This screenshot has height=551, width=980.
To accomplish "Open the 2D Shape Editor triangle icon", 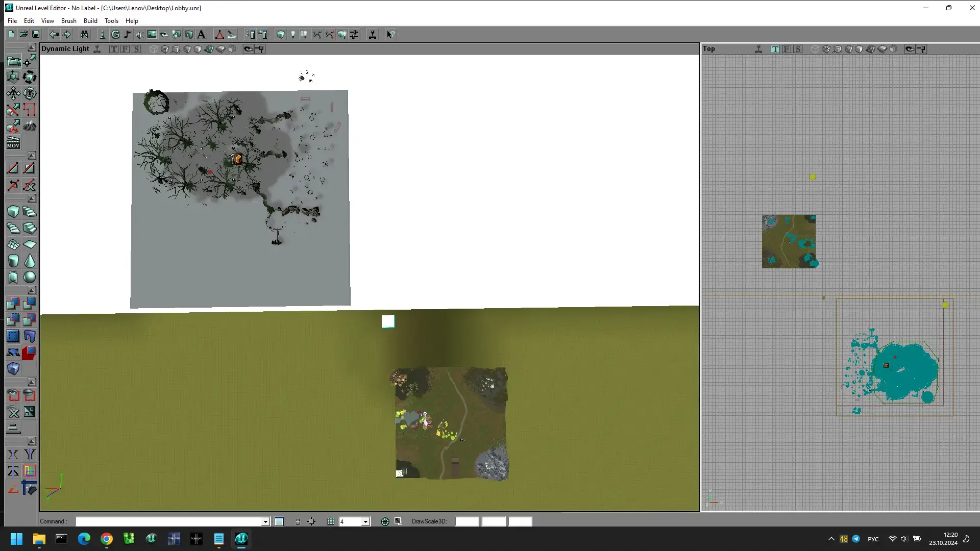I will click(x=219, y=34).
